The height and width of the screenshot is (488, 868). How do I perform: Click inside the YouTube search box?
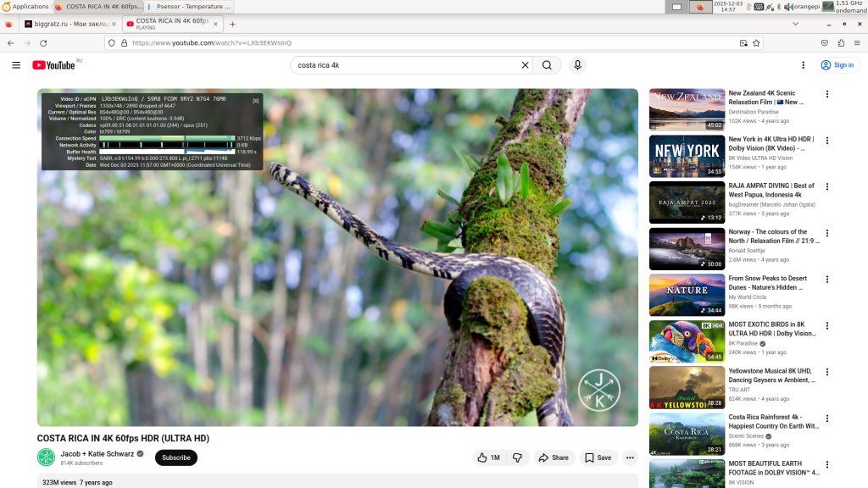pos(407,65)
